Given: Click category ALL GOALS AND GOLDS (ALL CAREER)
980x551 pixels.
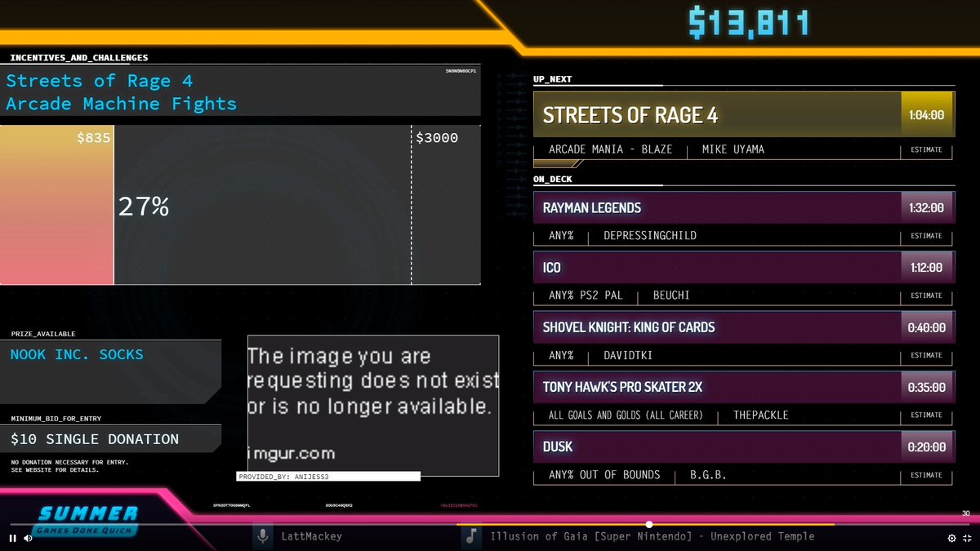Looking at the screenshot, I should coord(626,415).
